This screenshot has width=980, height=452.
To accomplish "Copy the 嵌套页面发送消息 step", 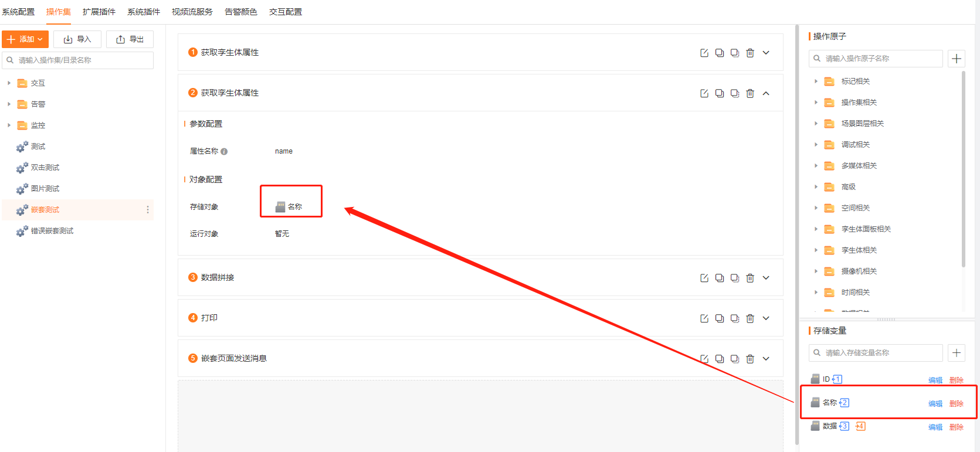I will coord(720,359).
